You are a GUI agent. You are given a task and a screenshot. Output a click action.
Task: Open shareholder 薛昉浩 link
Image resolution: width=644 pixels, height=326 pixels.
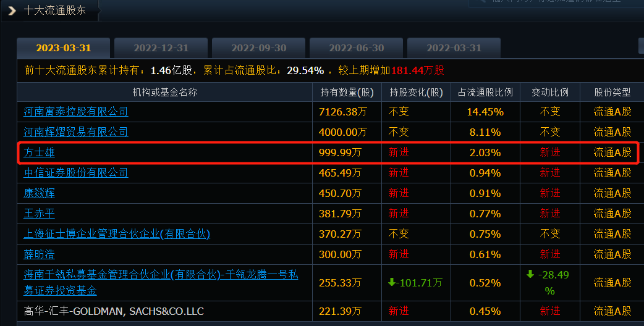(x=39, y=254)
